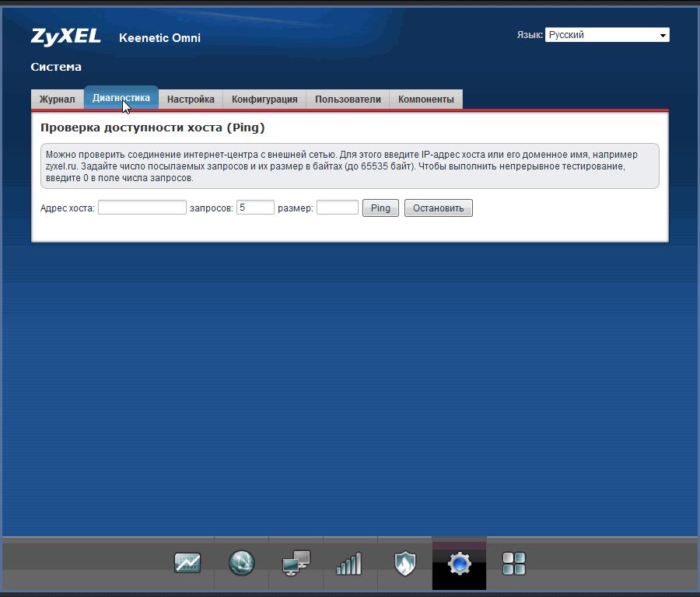Open the Home Network computers icon
This screenshot has width=700, height=597.
[296, 563]
